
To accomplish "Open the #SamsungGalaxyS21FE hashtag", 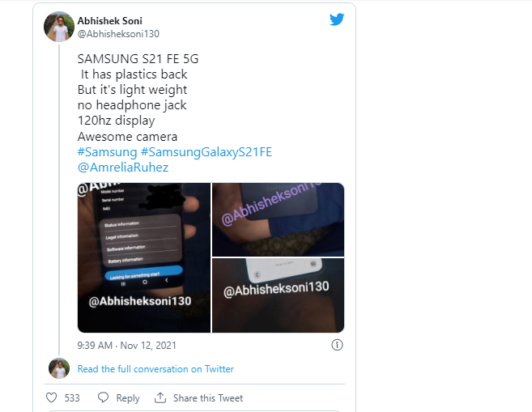I will pyautogui.click(x=206, y=152).
